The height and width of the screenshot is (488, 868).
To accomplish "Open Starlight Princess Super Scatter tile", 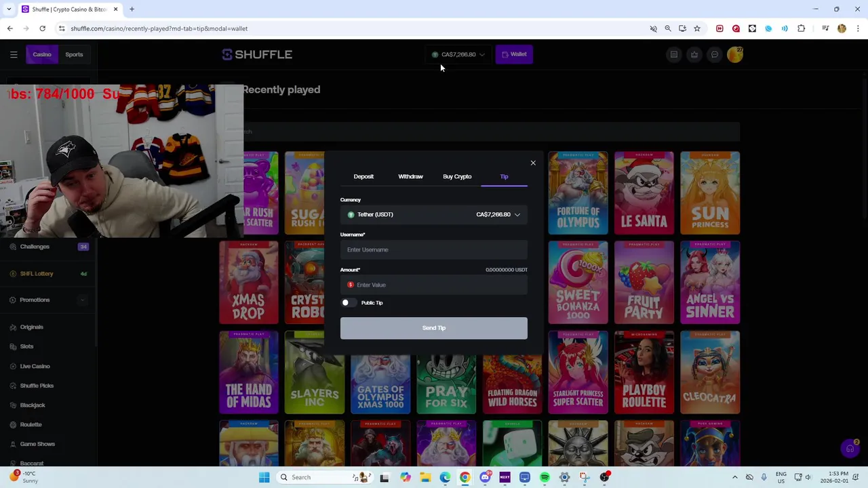I will coord(578,372).
